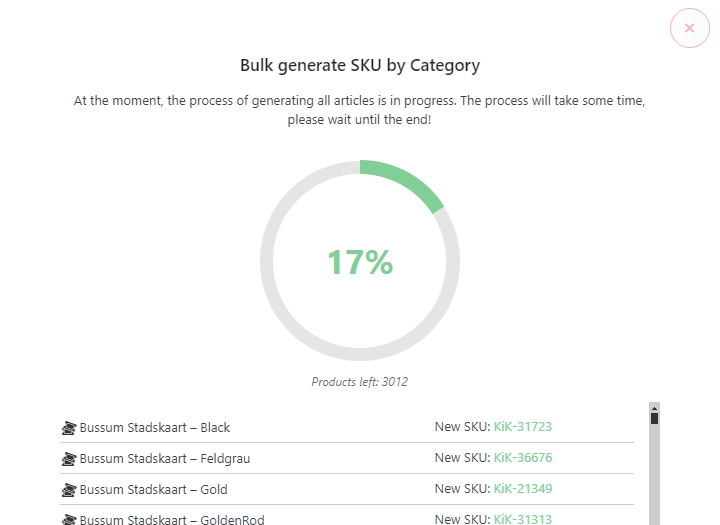Click the 17% progress percentage

[360, 262]
